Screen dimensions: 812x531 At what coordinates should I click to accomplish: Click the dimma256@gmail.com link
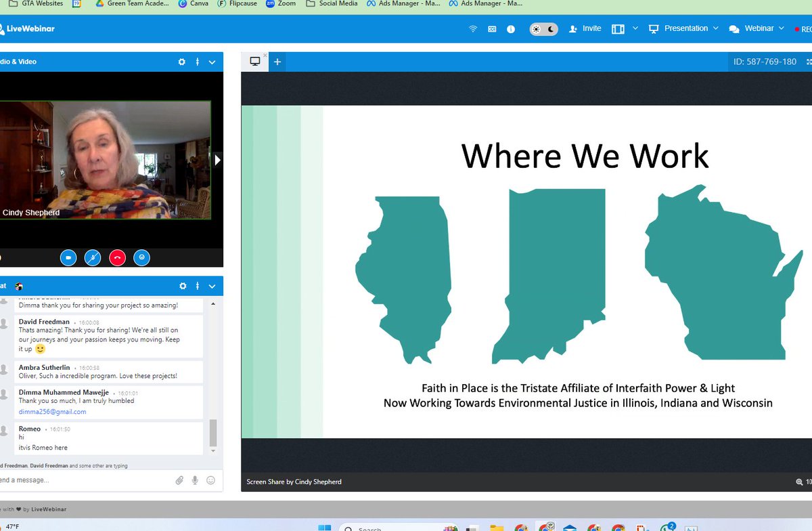[52, 411]
